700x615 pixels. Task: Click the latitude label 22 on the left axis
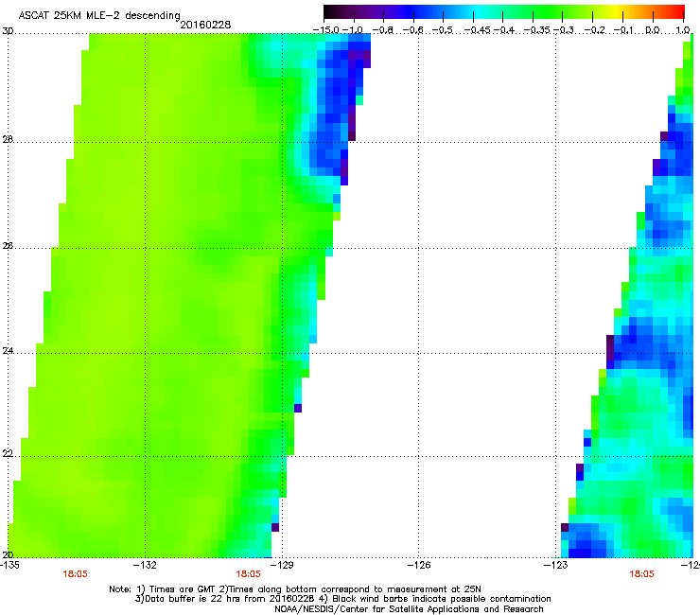(8, 453)
